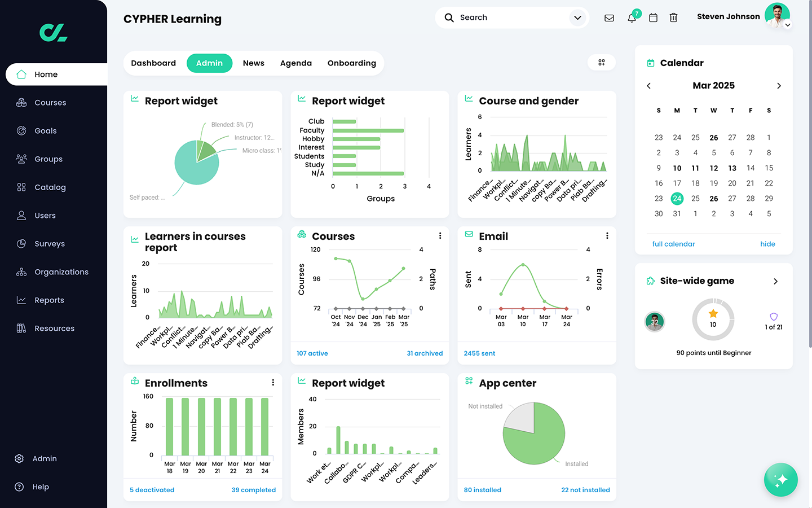Open the Reports sidebar icon
The height and width of the screenshot is (508, 812).
21,300
